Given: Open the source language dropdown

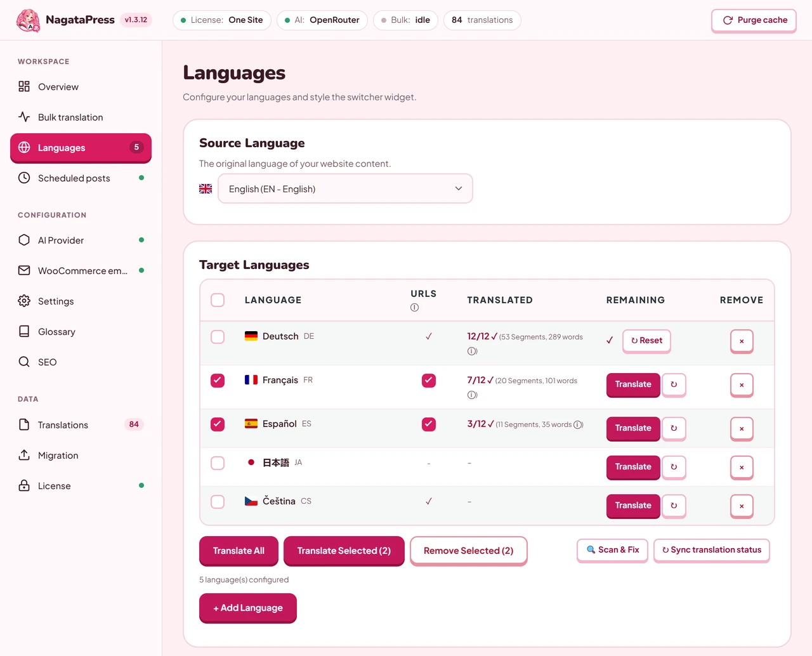Looking at the screenshot, I should 345,189.
